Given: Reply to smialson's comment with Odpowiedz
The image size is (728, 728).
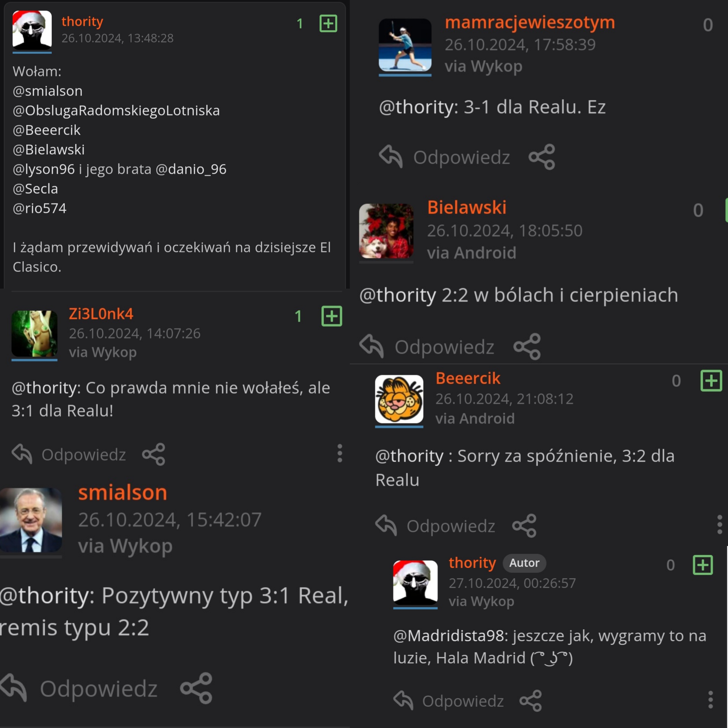Looking at the screenshot, I should (79, 688).
